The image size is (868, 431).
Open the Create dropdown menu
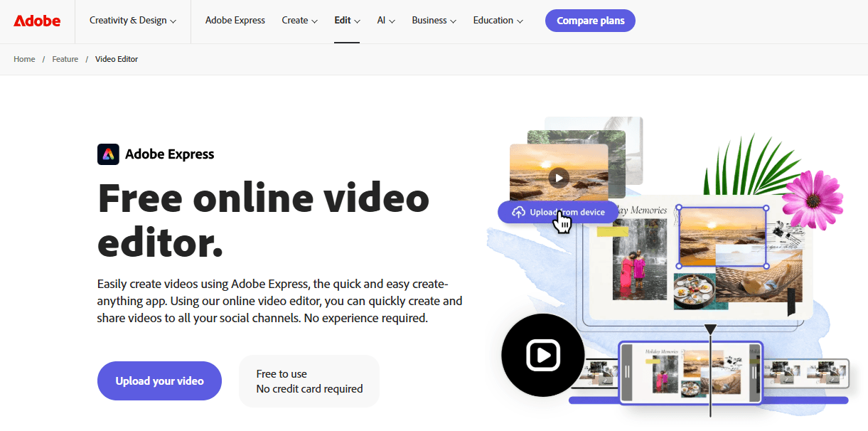click(x=299, y=21)
